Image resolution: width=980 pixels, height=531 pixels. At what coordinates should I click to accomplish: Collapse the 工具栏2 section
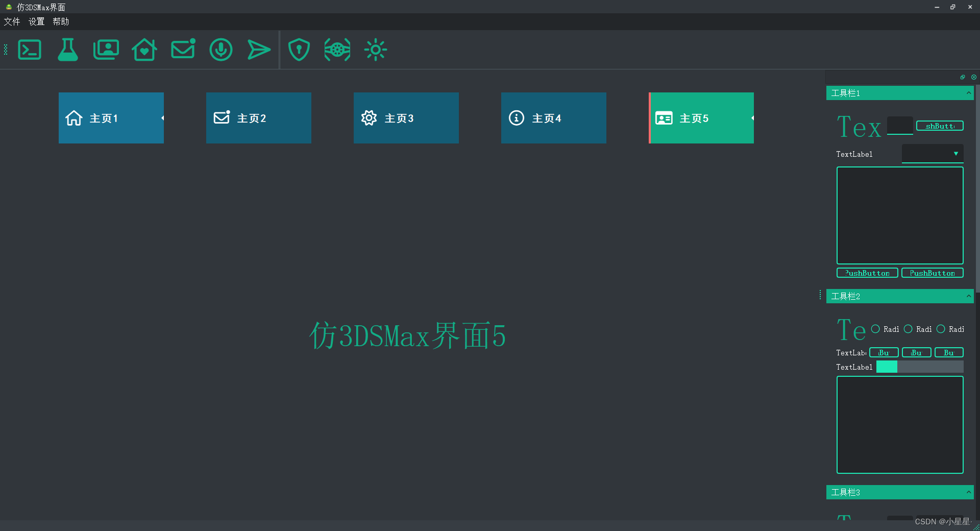[x=900, y=296]
